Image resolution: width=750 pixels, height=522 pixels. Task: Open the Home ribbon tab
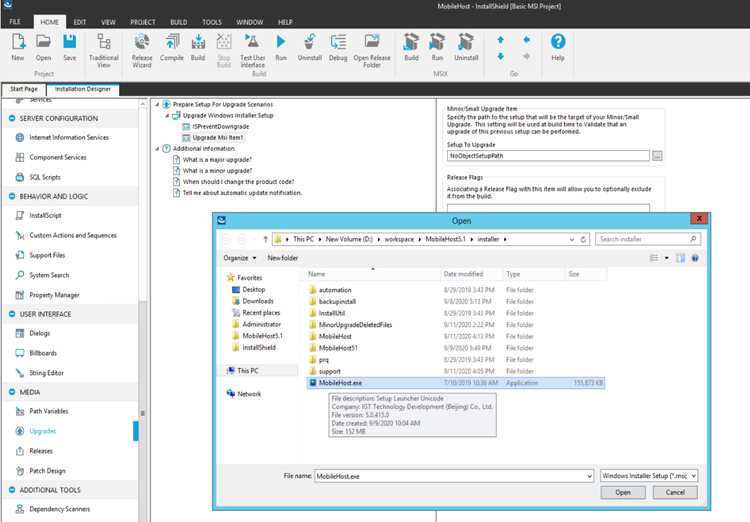[x=49, y=22]
